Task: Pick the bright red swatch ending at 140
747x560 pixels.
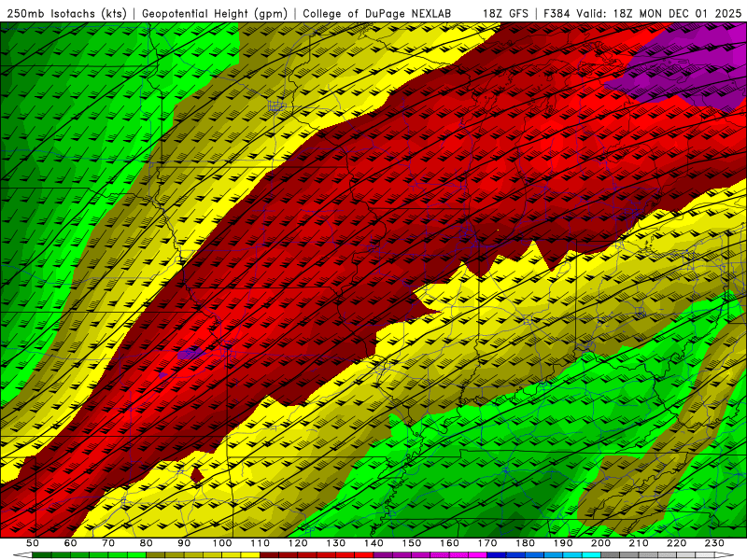Action: pyautogui.click(x=364, y=554)
